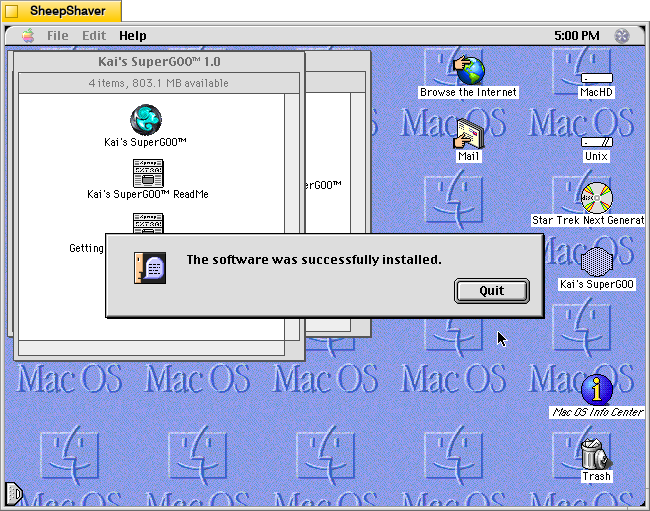Click the Kai's SuperGOO 1.0 window title bar
The height and width of the screenshot is (511, 650).
click(159, 62)
